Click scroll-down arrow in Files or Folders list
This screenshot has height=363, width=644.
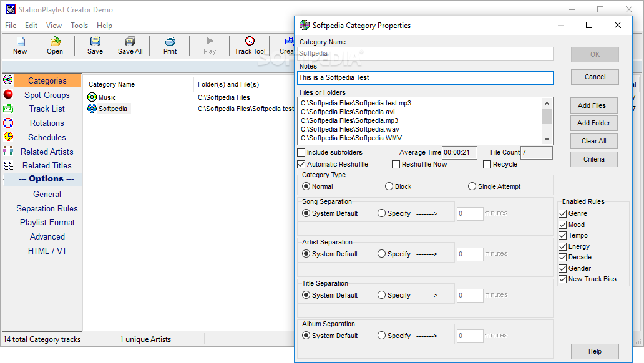coord(547,139)
